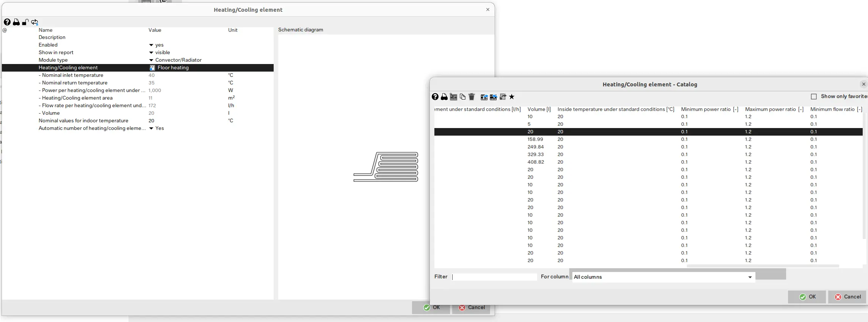
Task: Open the Show in report visible dropdown
Action: tap(151, 53)
